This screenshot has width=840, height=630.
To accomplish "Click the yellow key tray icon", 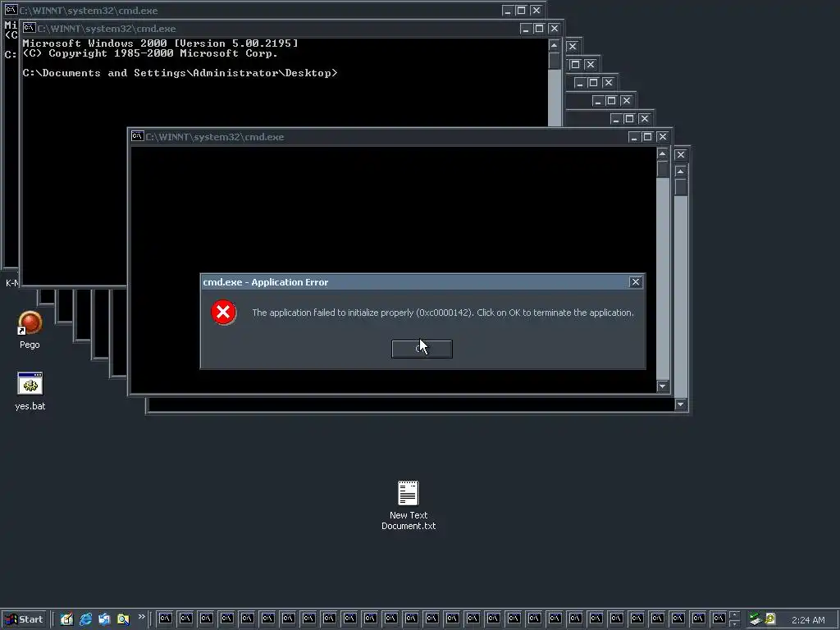I will (x=770, y=619).
